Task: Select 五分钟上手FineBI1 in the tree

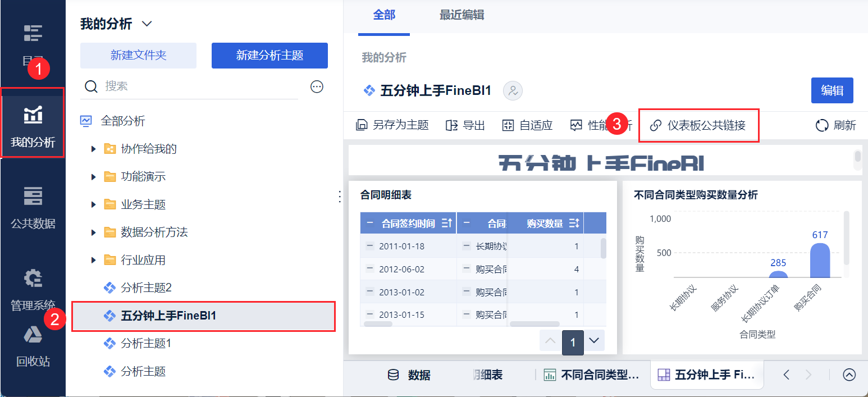Action: tap(203, 316)
